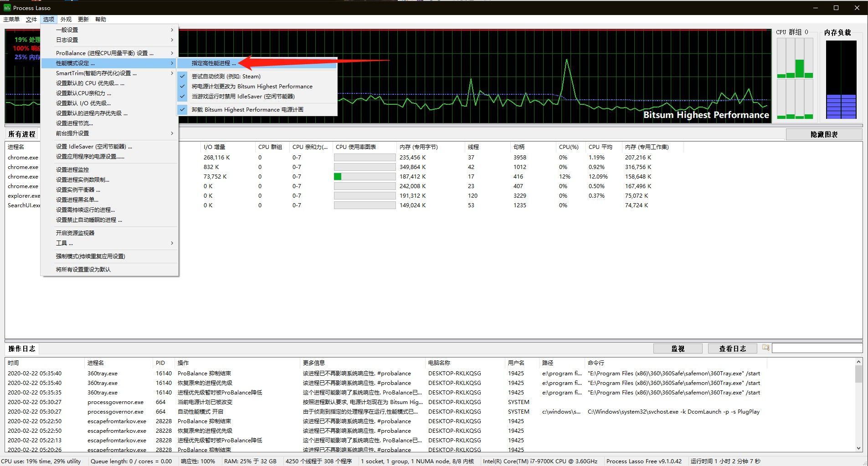Image resolution: width=868 pixels, height=466 pixels.
Task: Open the 更新 menu
Action: [x=83, y=20]
